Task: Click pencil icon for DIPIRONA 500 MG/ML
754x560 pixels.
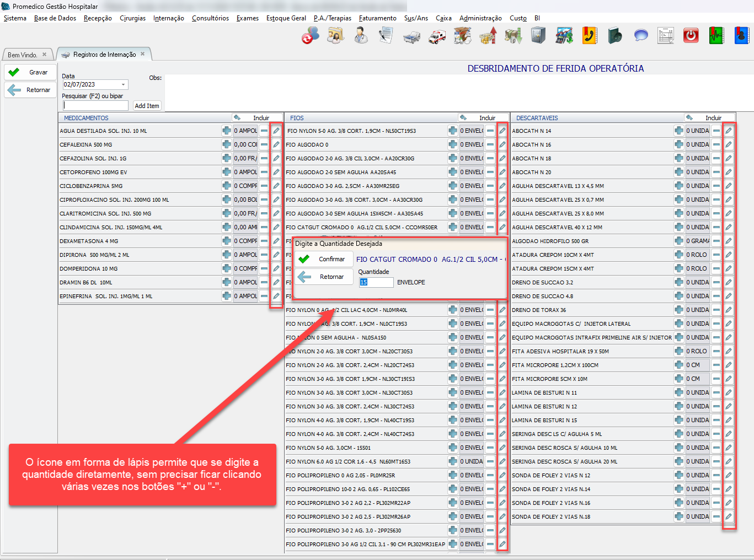Action: tap(276, 255)
